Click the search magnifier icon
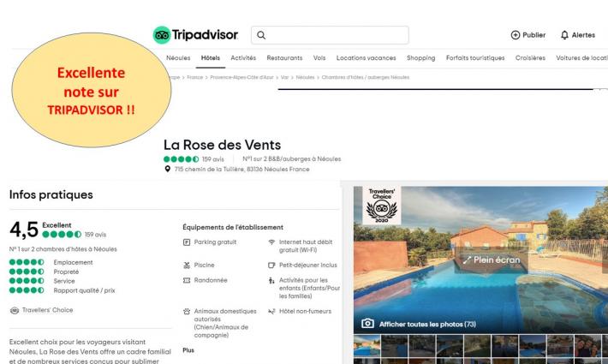Image resolution: width=608 pixels, height=364 pixels. (261, 35)
